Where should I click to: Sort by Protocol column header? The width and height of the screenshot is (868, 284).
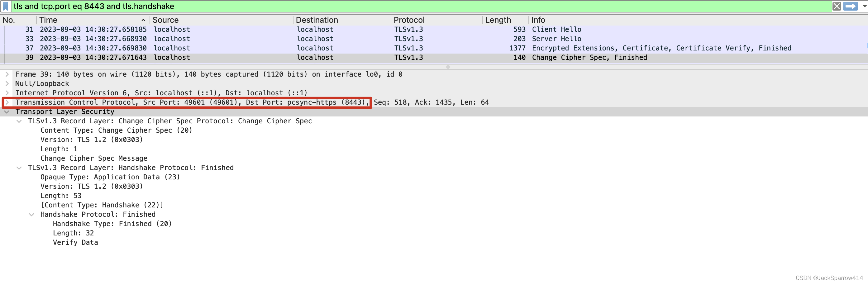point(437,20)
